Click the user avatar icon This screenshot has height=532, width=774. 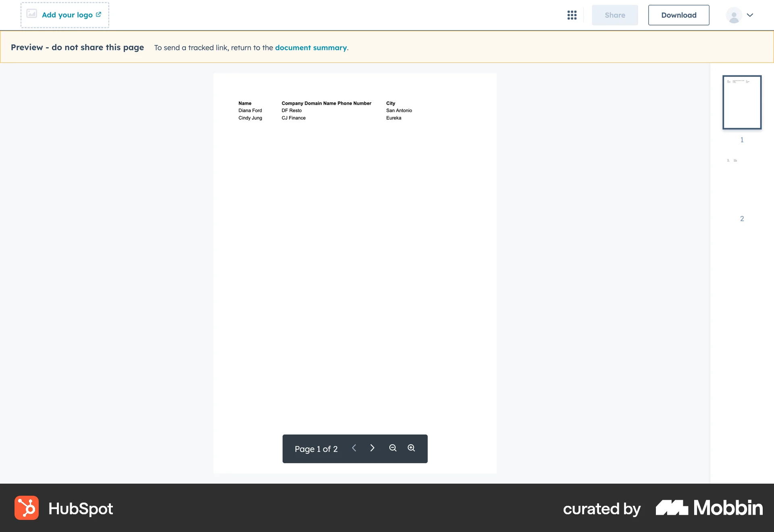point(734,15)
